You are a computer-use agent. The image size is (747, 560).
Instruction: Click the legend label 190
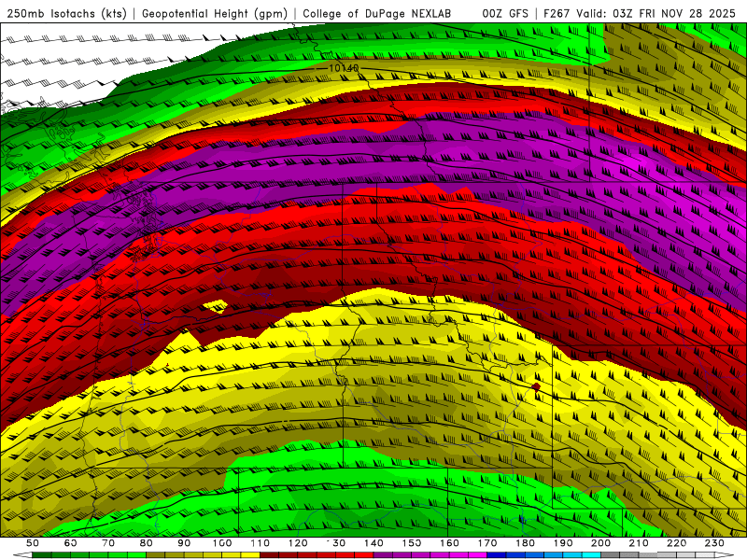(563, 543)
